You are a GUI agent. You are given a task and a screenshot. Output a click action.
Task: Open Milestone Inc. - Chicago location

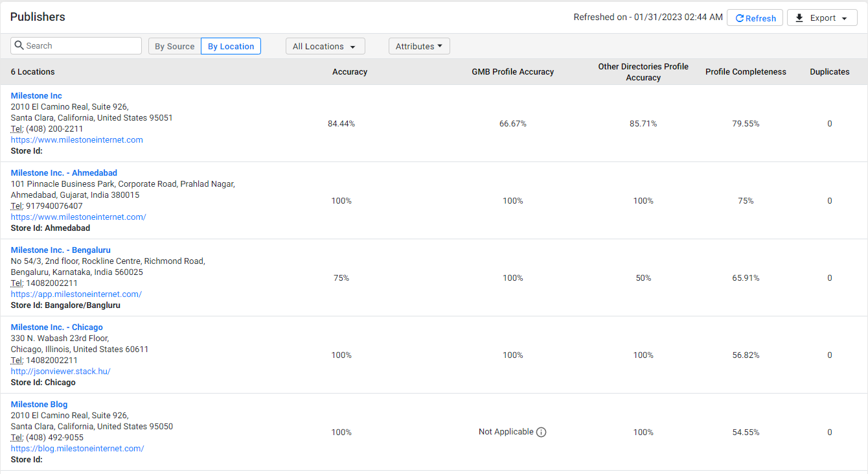(x=57, y=327)
